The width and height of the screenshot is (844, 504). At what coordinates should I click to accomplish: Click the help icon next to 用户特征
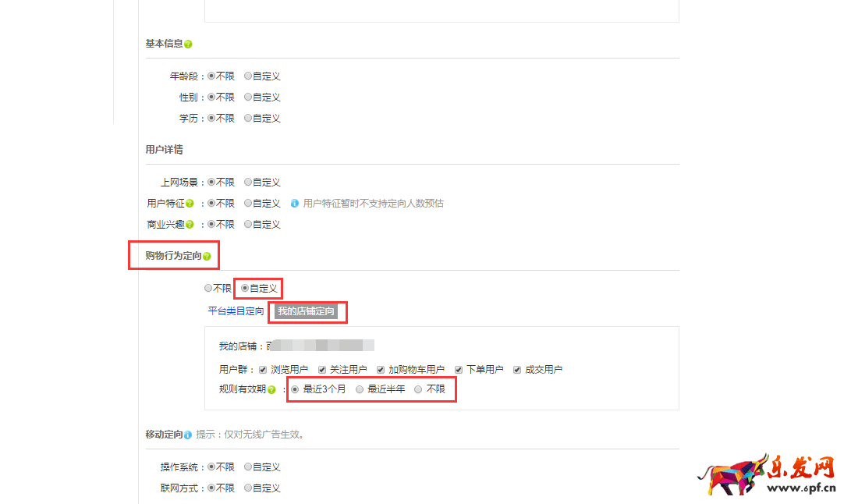pyautogui.click(x=190, y=204)
